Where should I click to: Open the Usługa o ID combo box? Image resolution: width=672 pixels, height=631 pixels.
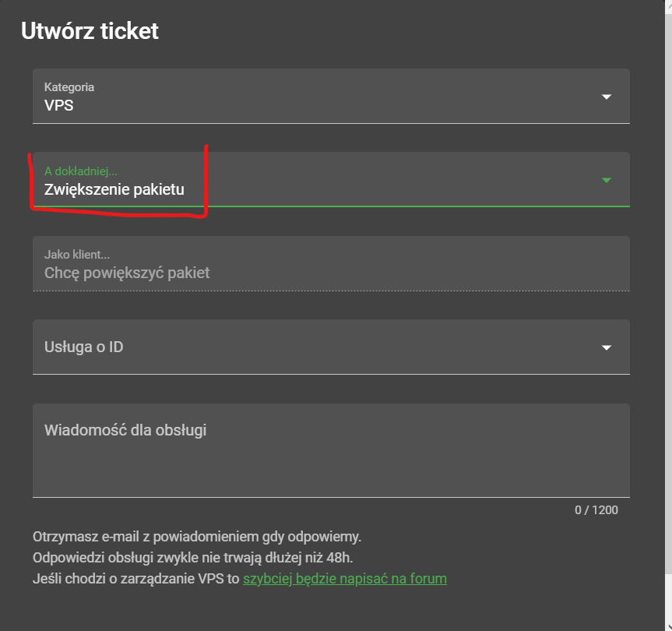coord(311,347)
